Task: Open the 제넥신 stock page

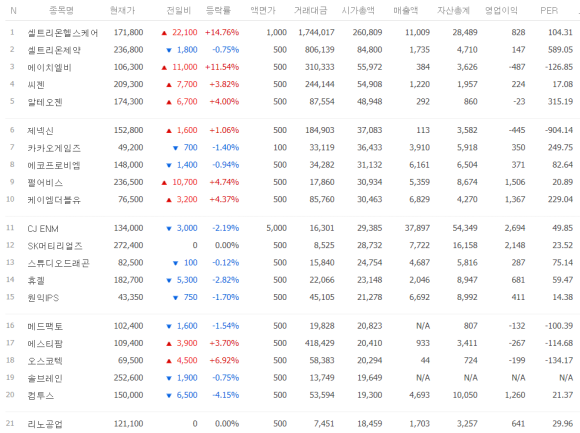Action: coord(41,131)
